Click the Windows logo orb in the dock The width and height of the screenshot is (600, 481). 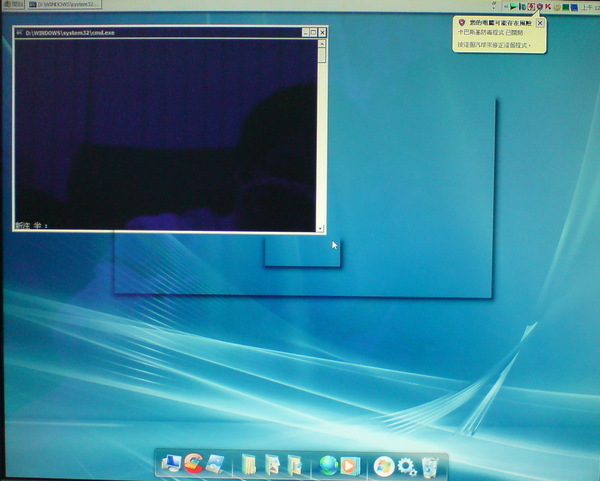[384, 466]
